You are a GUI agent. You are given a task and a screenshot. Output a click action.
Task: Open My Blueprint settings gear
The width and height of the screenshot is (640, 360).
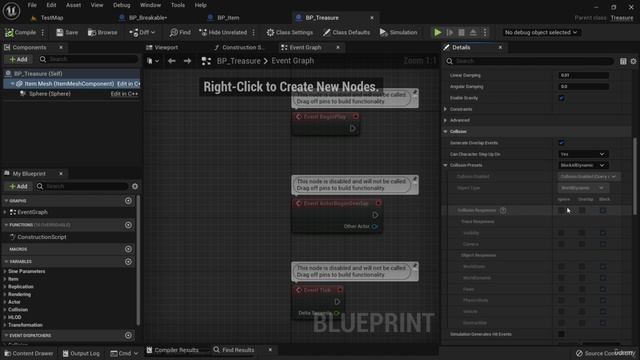click(135, 186)
